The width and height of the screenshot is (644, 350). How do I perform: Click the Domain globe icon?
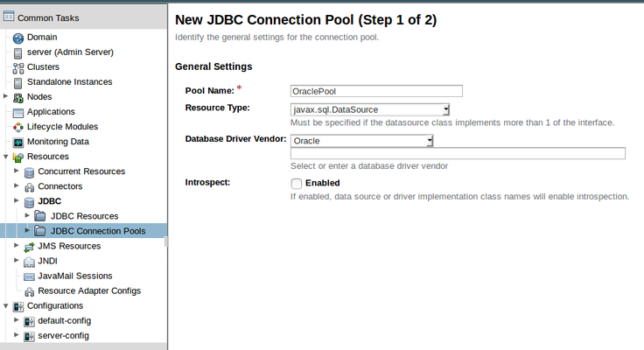coord(17,38)
